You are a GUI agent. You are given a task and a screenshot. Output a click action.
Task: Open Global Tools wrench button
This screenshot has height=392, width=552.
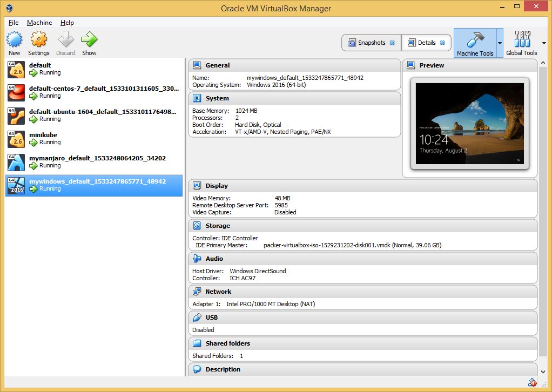[x=522, y=43]
